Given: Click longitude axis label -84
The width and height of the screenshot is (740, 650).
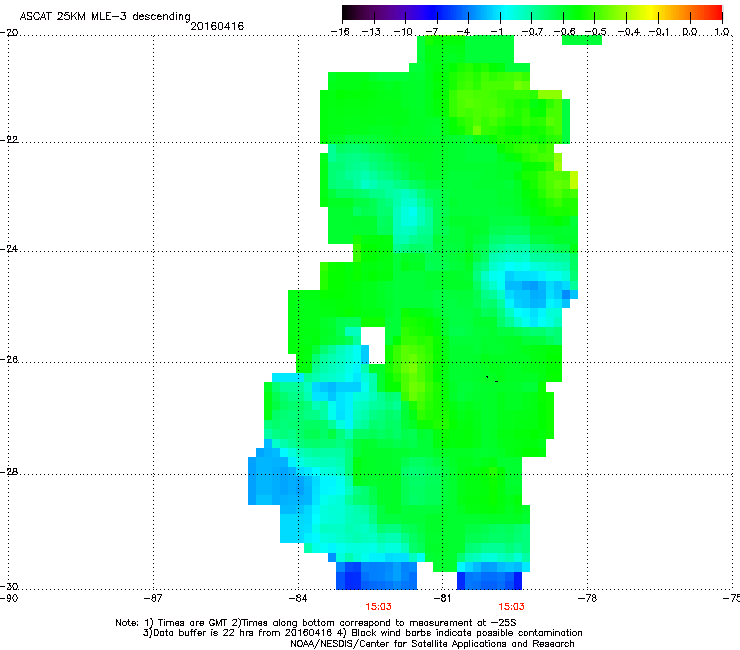Looking at the screenshot, I should 298,598.
